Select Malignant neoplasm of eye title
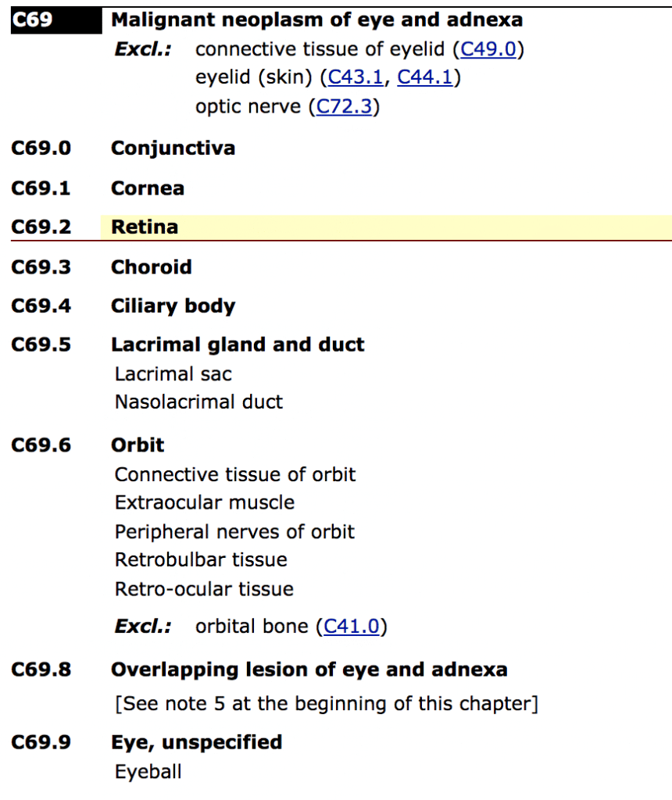The width and height of the screenshot is (672, 800). click(317, 20)
